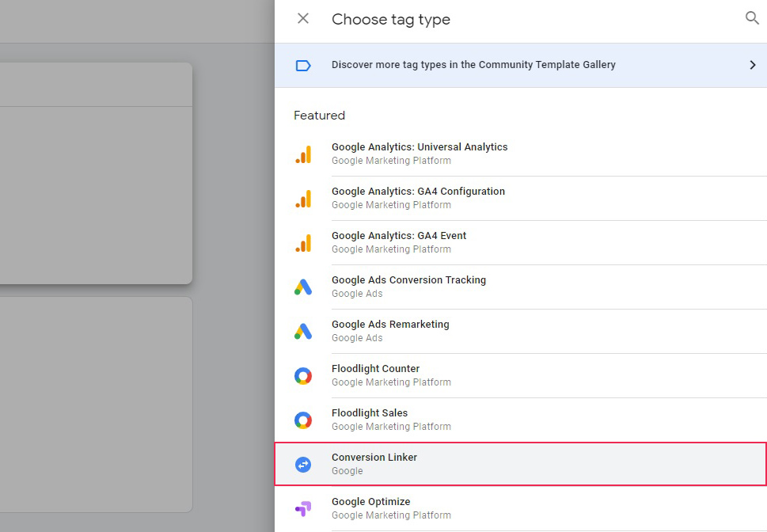767x532 pixels.
Task: Click 'Google Ads' subtitle under Conversion Tracking
Action: pos(357,294)
